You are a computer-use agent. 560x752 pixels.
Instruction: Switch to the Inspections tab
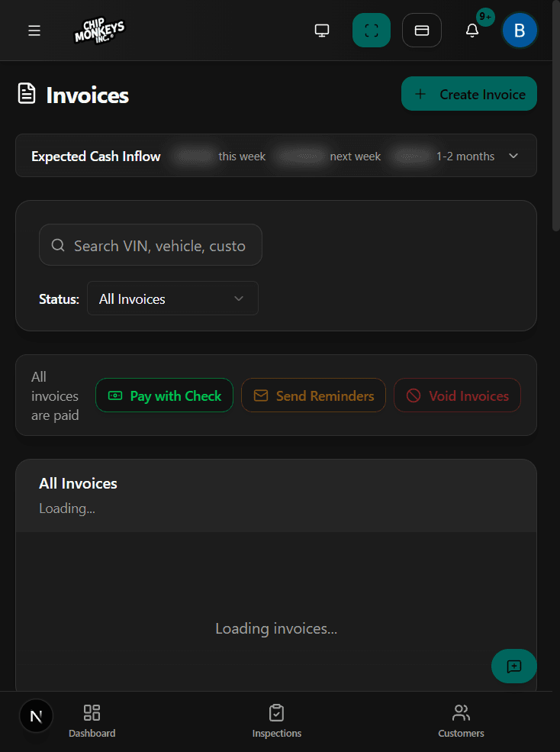277,721
